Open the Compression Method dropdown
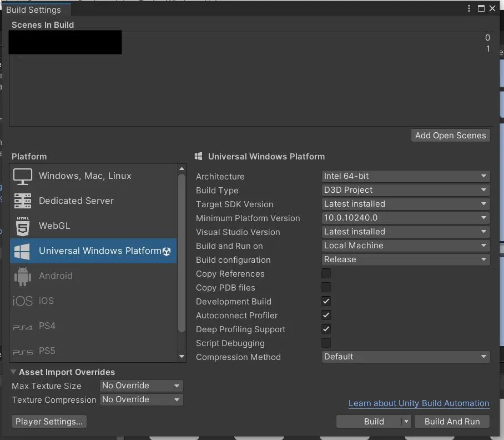504x440 pixels. [x=406, y=356]
